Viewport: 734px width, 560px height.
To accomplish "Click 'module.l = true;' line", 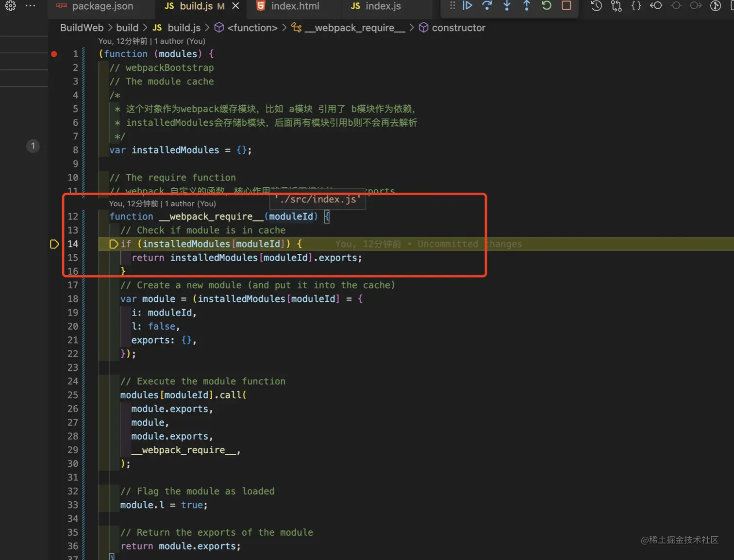I will (164, 505).
